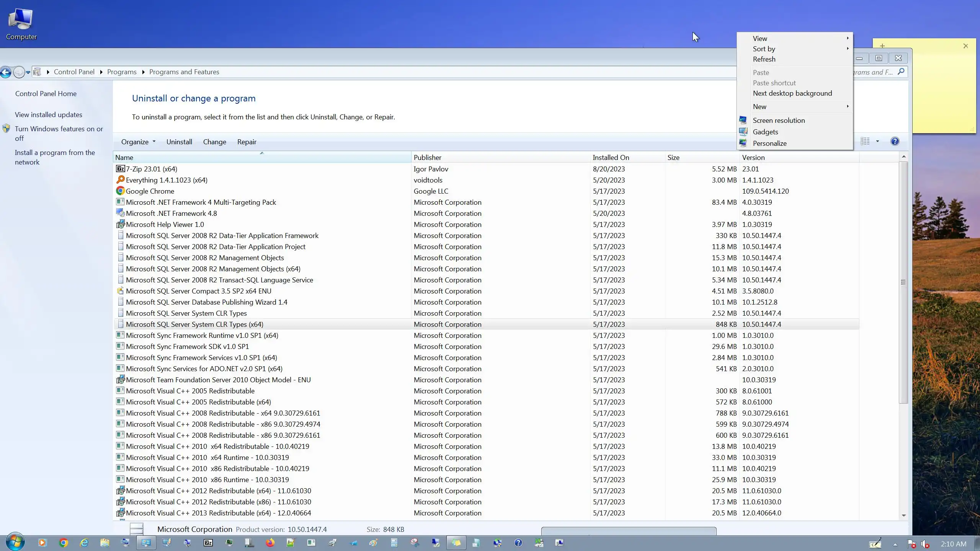Viewport: 980px width, 551px height.
Task: Click search magnifier in address area
Action: (901, 72)
